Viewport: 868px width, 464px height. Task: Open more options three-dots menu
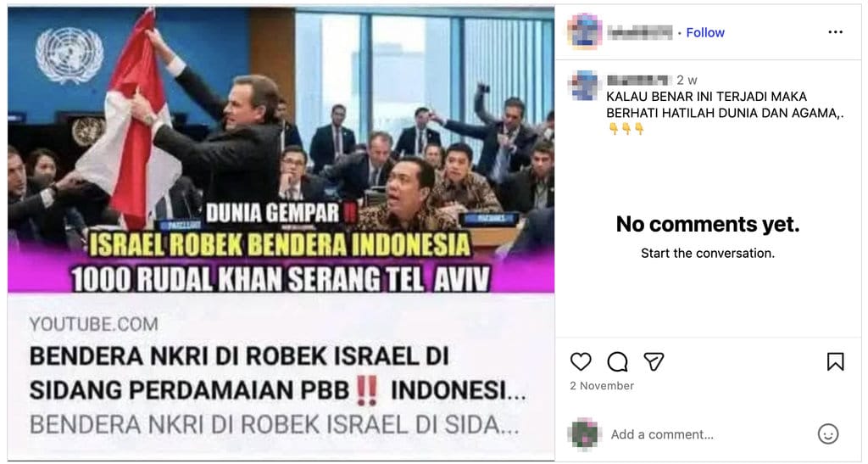[x=835, y=32]
